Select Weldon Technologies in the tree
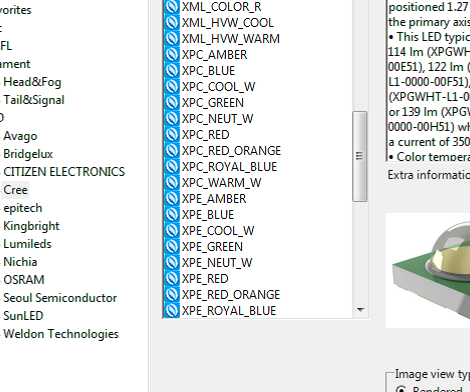Viewport: 470px width, 392px height. pos(61,334)
